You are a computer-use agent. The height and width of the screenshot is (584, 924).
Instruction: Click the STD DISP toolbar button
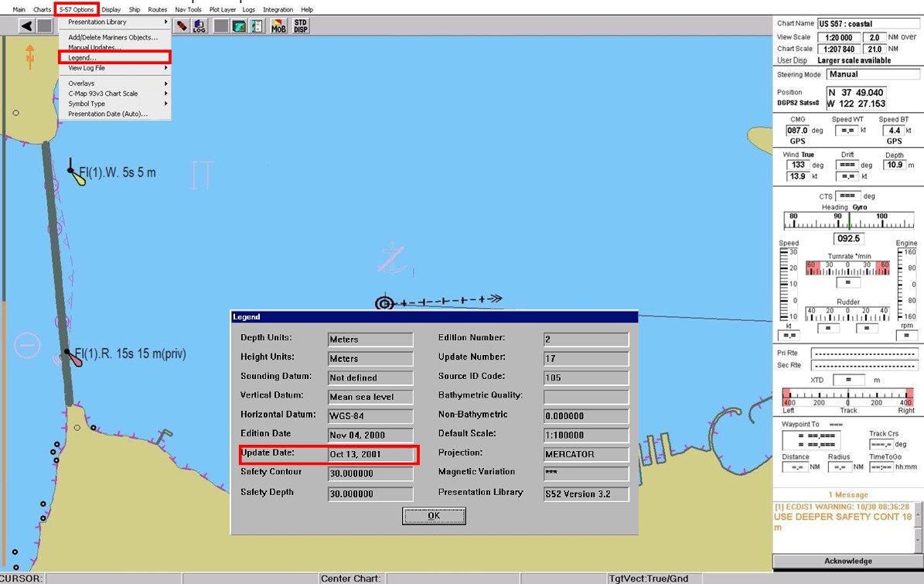[301, 26]
